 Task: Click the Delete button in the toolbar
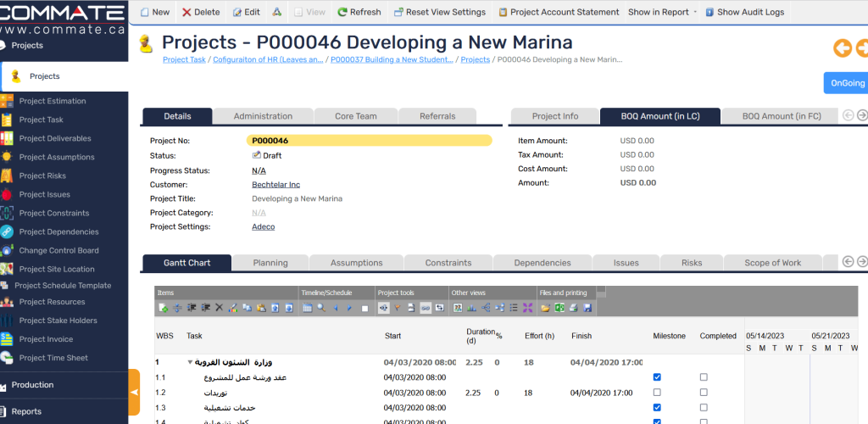[201, 12]
